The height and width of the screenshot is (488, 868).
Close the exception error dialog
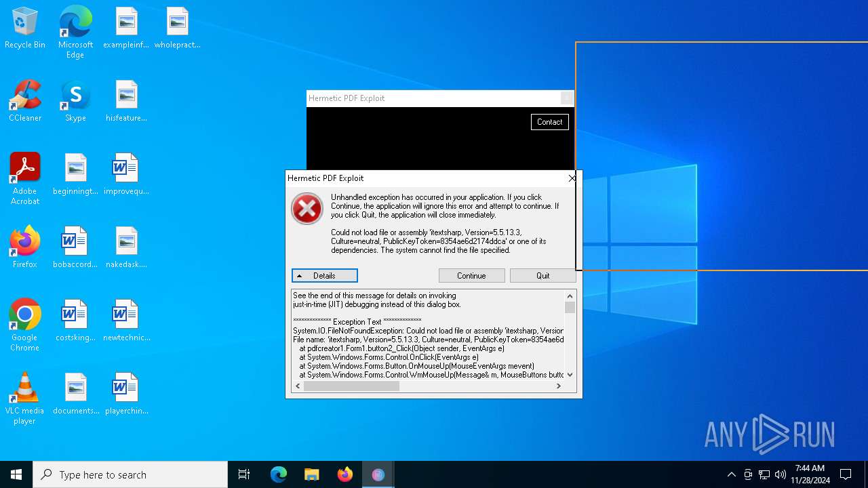(x=572, y=178)
